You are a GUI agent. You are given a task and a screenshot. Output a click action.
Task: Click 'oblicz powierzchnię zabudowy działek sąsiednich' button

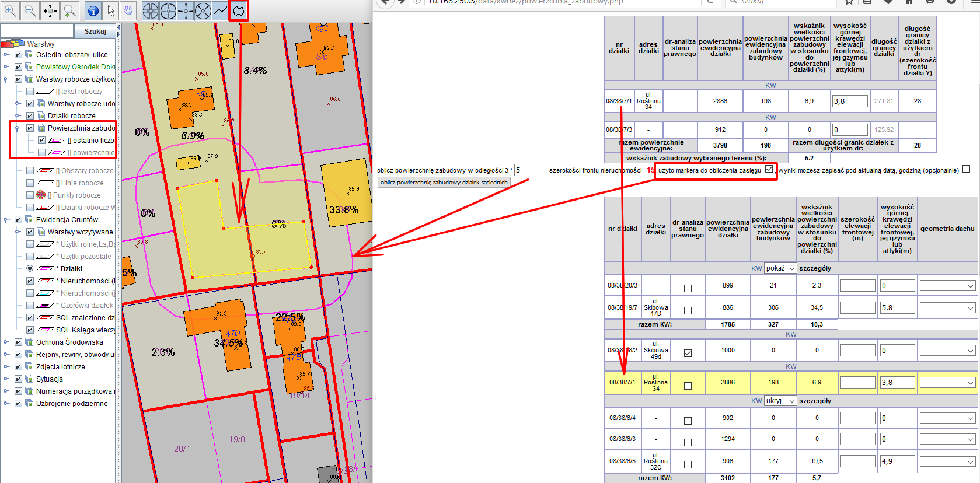pyautogui.click(x=444, y=183)
